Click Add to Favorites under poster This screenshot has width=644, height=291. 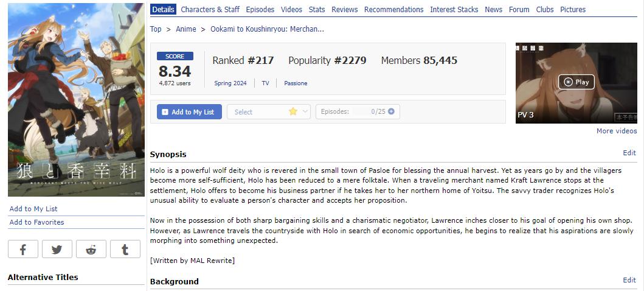pos(36,222)
